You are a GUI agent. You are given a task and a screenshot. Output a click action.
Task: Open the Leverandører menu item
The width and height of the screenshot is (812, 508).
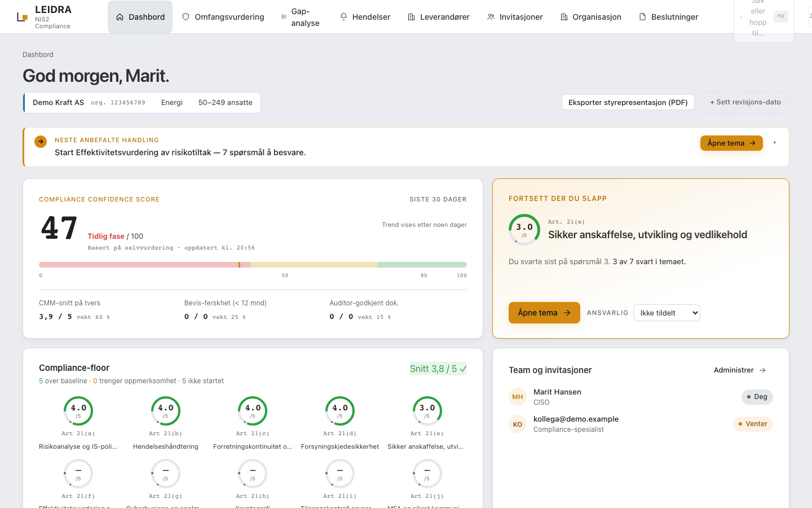tap(438, 17)
